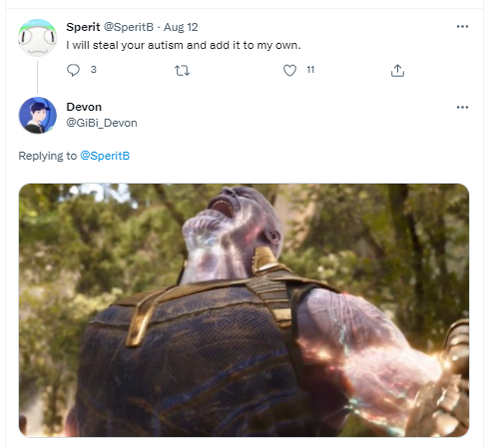Open Sperit's profile avatar
486x448 pixels.
[x=37, y=38]
